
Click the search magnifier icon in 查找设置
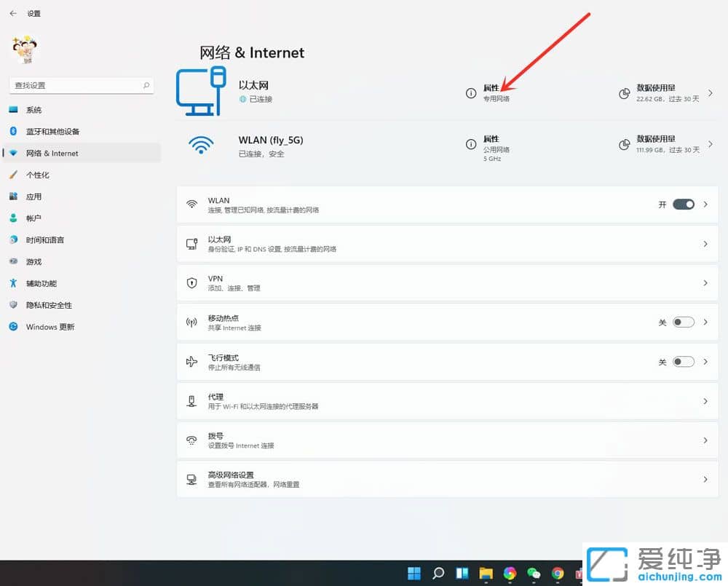(x=146, y=85)
